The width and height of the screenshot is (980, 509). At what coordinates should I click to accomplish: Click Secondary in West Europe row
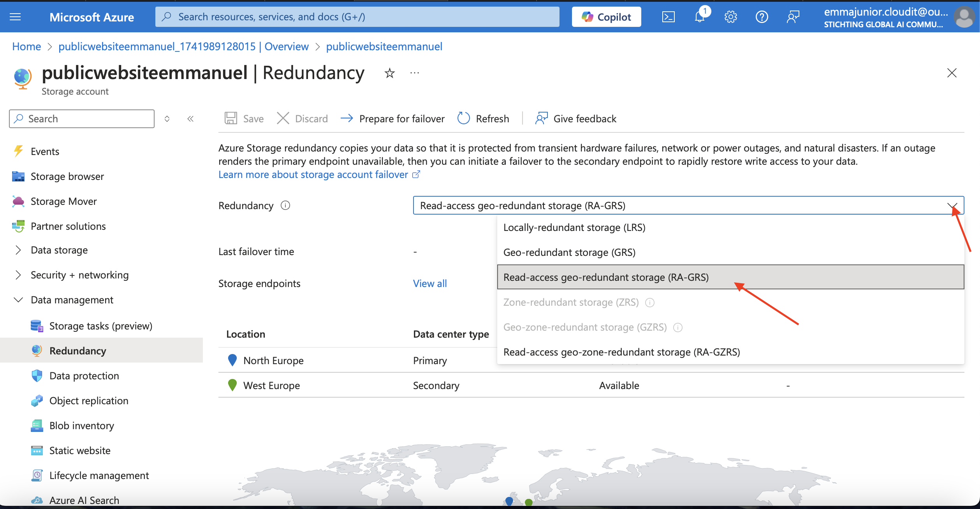pos(436,386)
